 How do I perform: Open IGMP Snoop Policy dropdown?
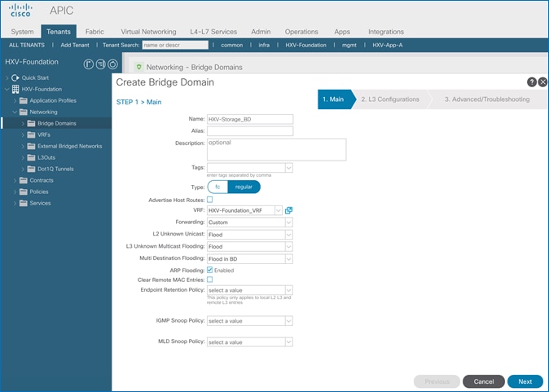[289, 321]
